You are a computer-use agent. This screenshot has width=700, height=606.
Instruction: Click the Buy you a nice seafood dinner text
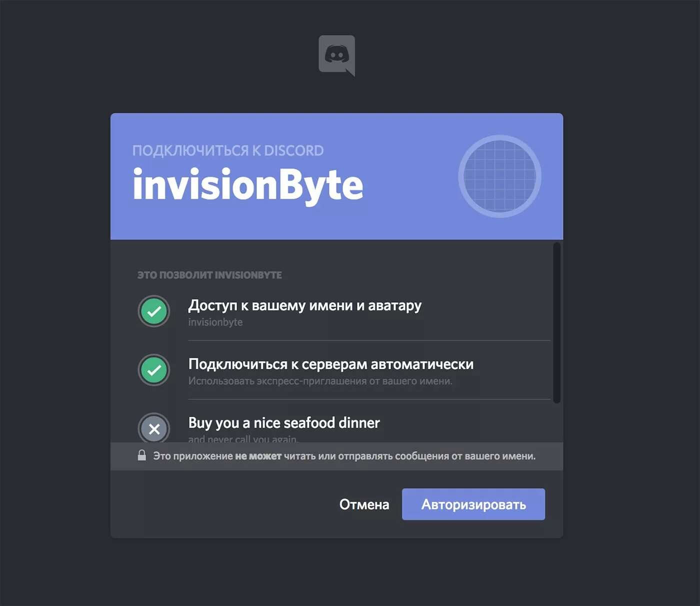pos(284,423)
